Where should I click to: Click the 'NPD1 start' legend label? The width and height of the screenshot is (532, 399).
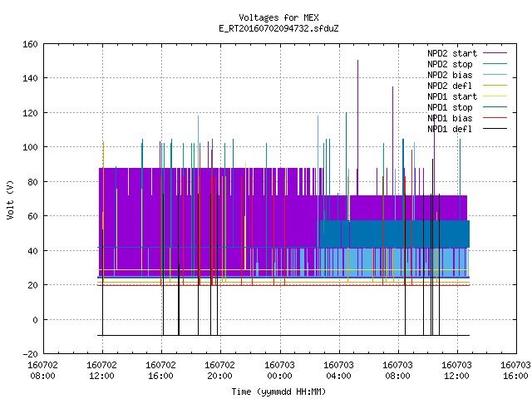[452, 96]
